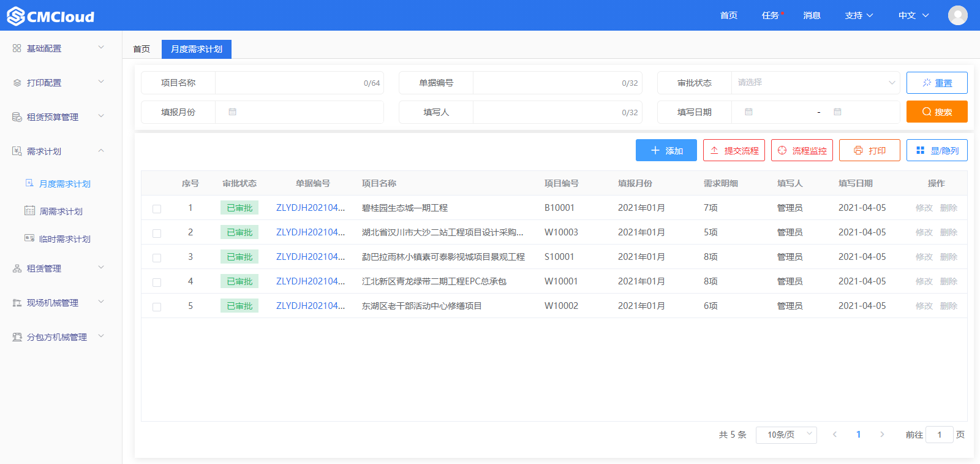The image size is (980, 464).
Task: Click the 月度需求计划 submenu icon
Action: (x=29, y=183)
